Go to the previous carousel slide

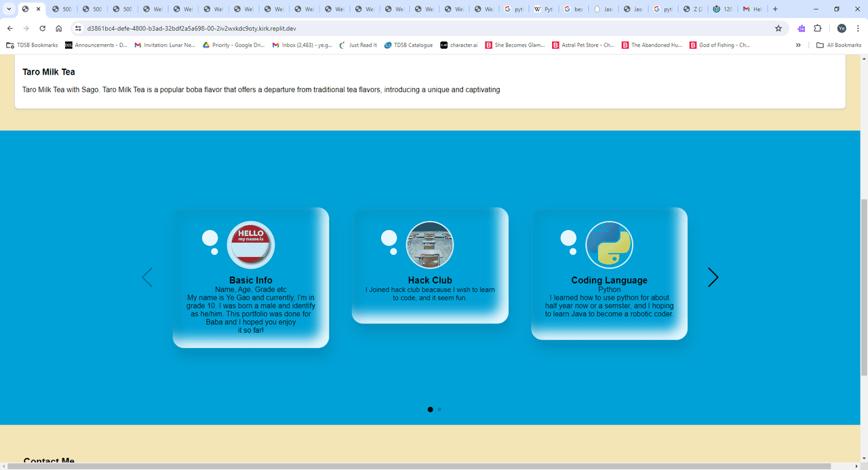146,277
